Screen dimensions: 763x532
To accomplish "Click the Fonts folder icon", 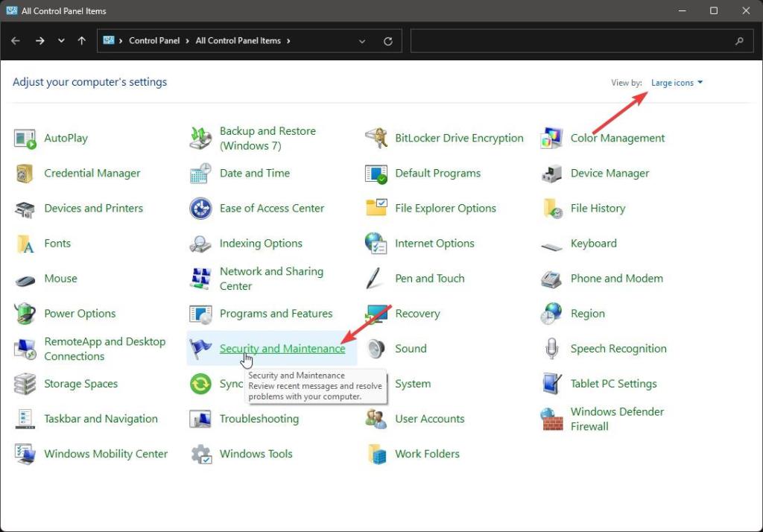I will [x=25, y=244].
